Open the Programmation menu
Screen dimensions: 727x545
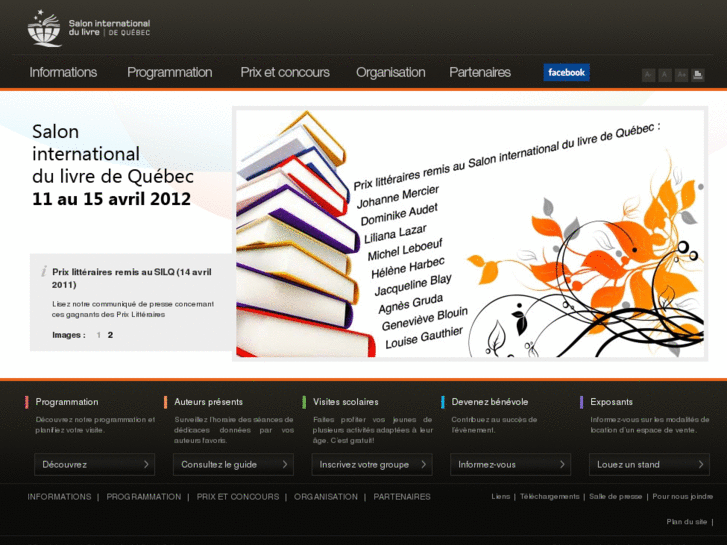(170, 72)
